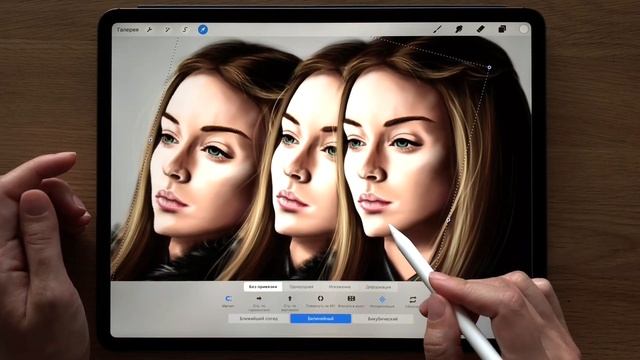The height and width of the screenshot is (360, 640).
Task: Open the Actions wrench menu
Action: click(149, 29)
